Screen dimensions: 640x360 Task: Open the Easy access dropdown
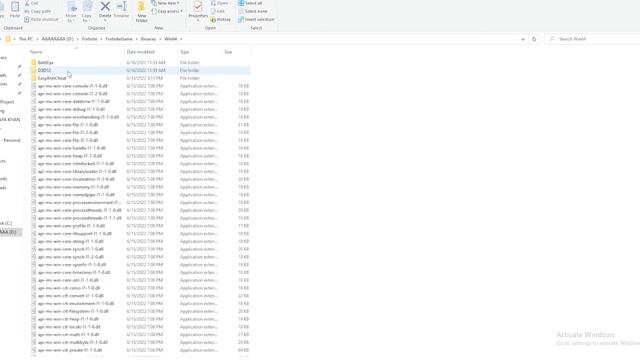[167, 11]
